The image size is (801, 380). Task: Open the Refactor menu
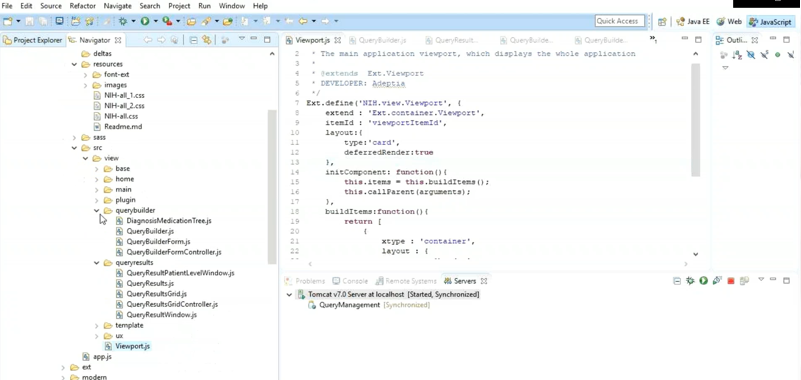tap(83, 6)
